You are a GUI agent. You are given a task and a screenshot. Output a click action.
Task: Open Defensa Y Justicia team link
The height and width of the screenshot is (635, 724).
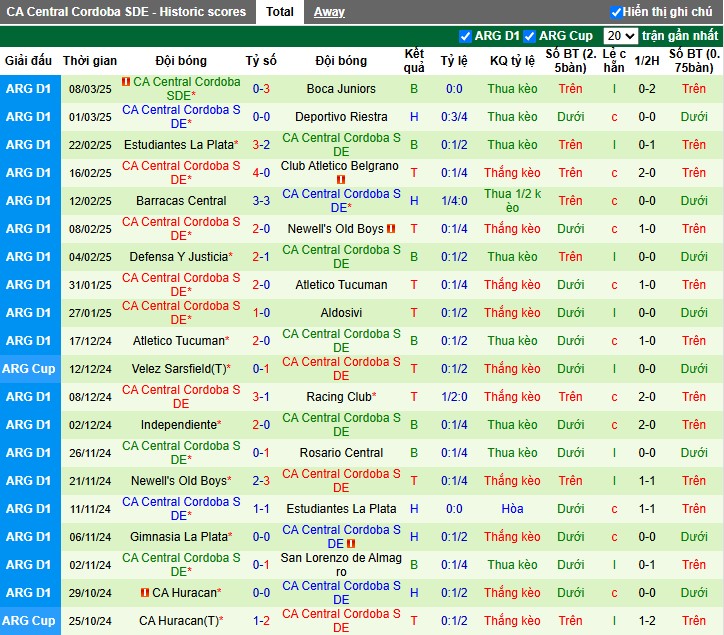pyautogui.click(x=181, y=257)
